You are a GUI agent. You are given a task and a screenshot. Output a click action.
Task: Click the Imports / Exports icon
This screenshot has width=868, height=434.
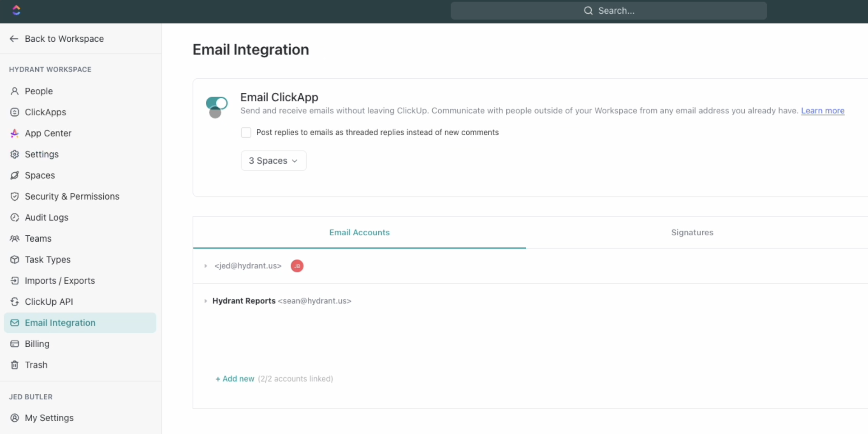(14, 281)
